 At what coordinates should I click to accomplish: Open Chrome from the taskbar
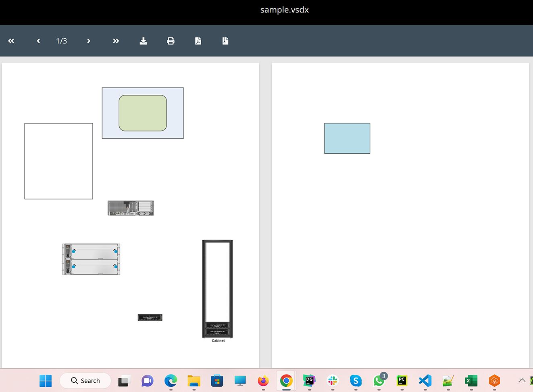pos(286,380)
